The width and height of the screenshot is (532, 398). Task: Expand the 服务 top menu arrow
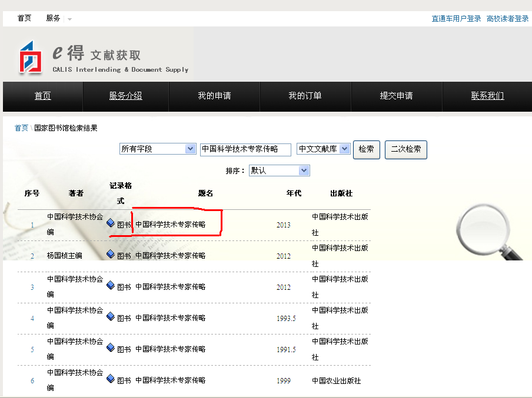69,19
